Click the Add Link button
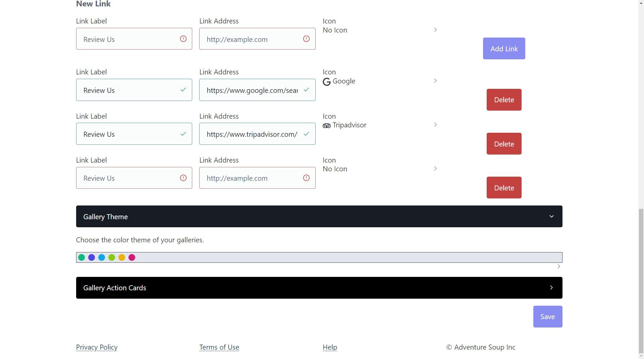 tap(504, 49)
